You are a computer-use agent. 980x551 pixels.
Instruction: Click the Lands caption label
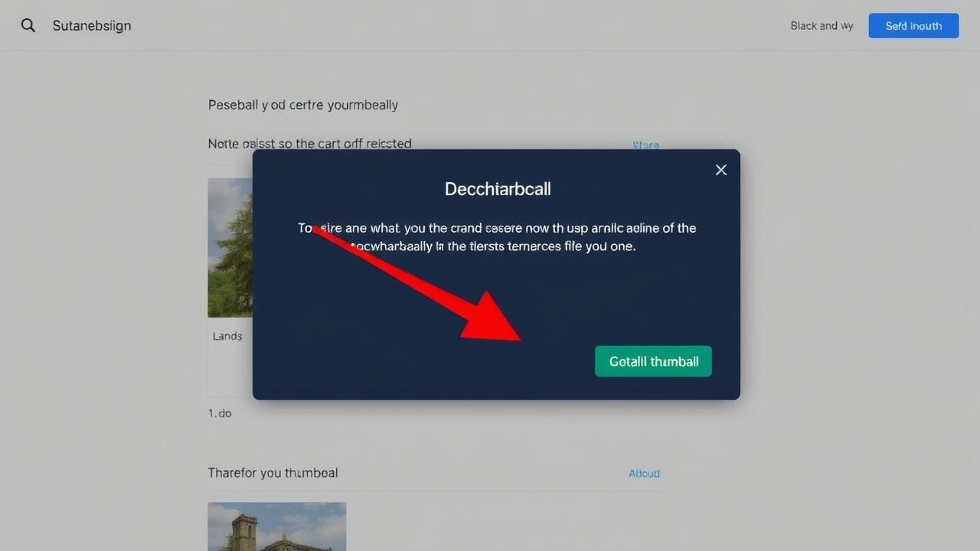pyautogui.click(x=227, y=336)
